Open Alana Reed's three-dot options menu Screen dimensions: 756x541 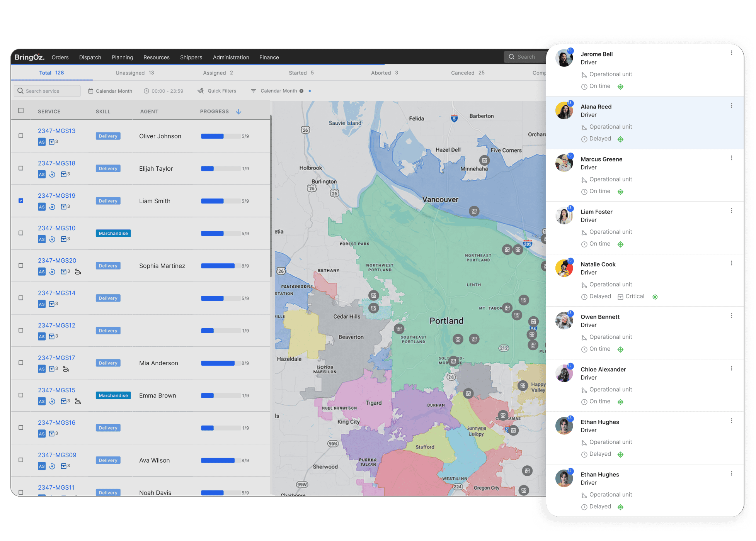click(731, 105)
